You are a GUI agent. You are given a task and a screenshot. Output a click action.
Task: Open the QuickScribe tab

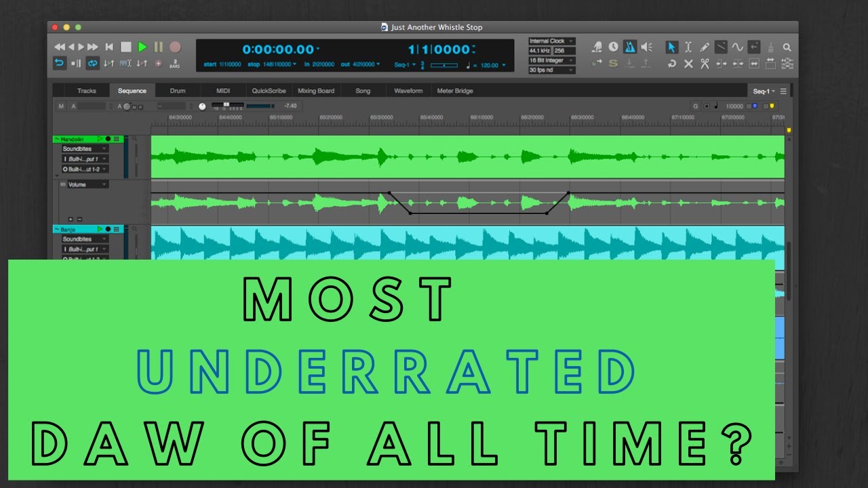[x=269, y=91]
